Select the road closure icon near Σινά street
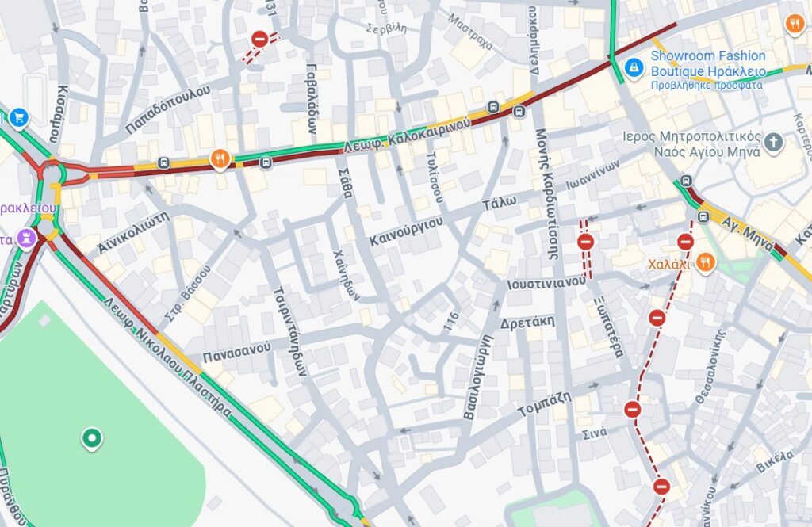812x527 pixels. [x=632, y=410]
